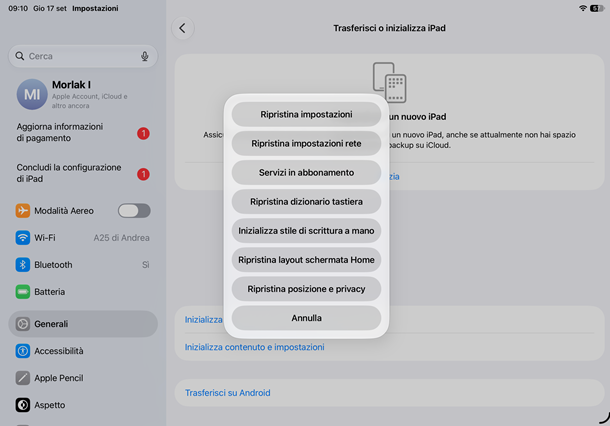Tap the Generali gear icon
This screenshot has width=610, height=426.
pos(23,324)
